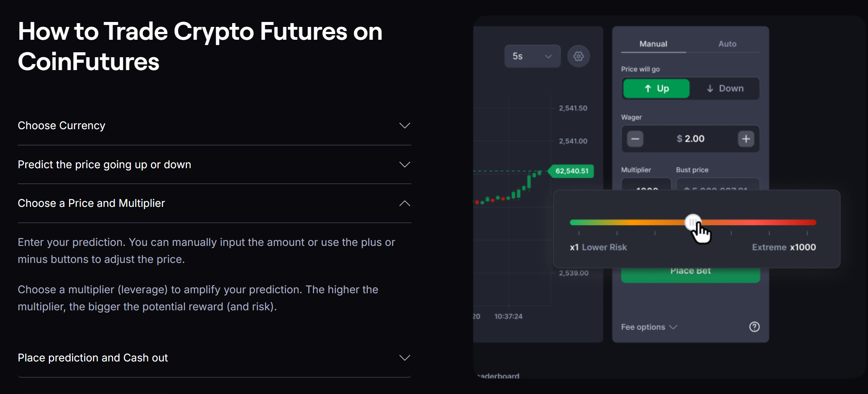This screenshot has height=394, width=868.
Task: Click the plus button to increase wager
Action: pyautogui.click(x=746, y=139)
